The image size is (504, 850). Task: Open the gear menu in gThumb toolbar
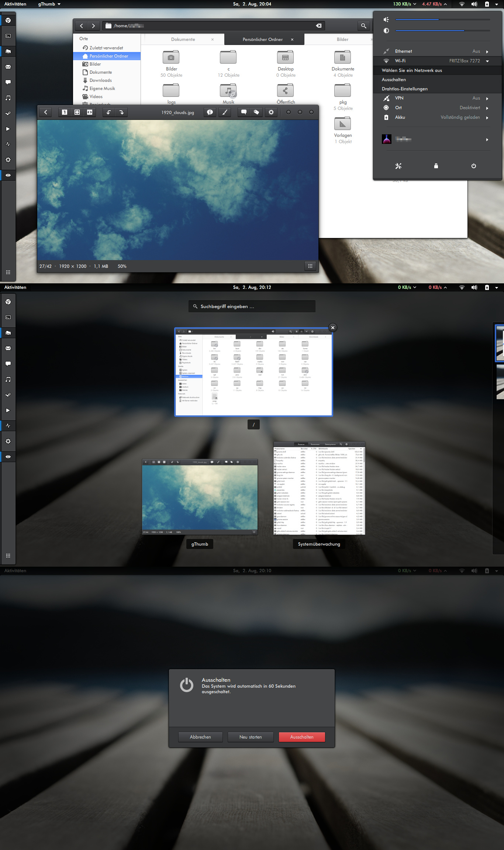271,112
